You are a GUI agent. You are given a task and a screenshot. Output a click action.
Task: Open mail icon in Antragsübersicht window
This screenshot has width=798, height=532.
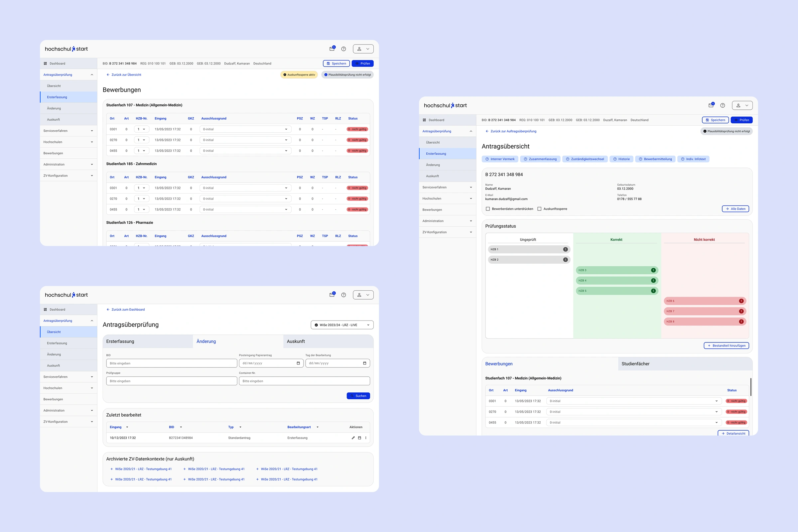click(x=711, y=105)
